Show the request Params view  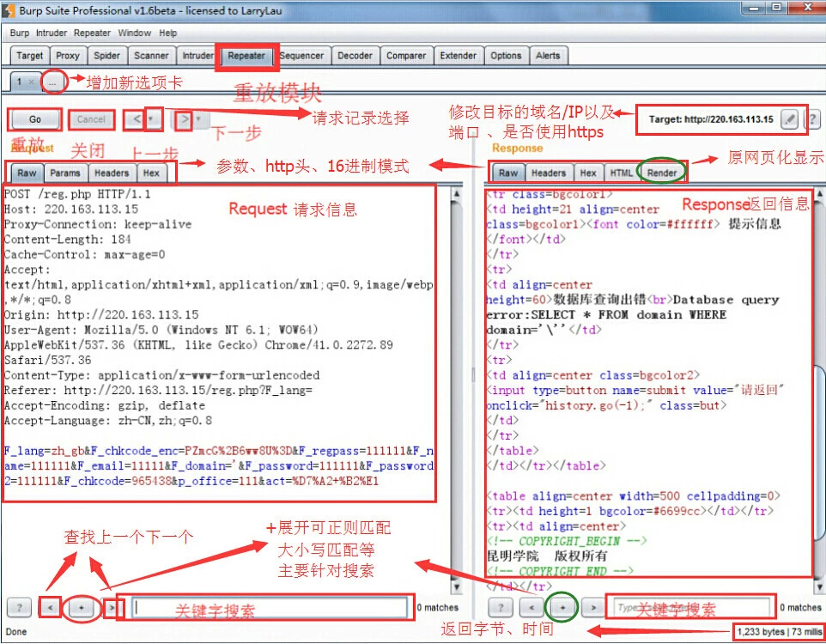point(65,173)
